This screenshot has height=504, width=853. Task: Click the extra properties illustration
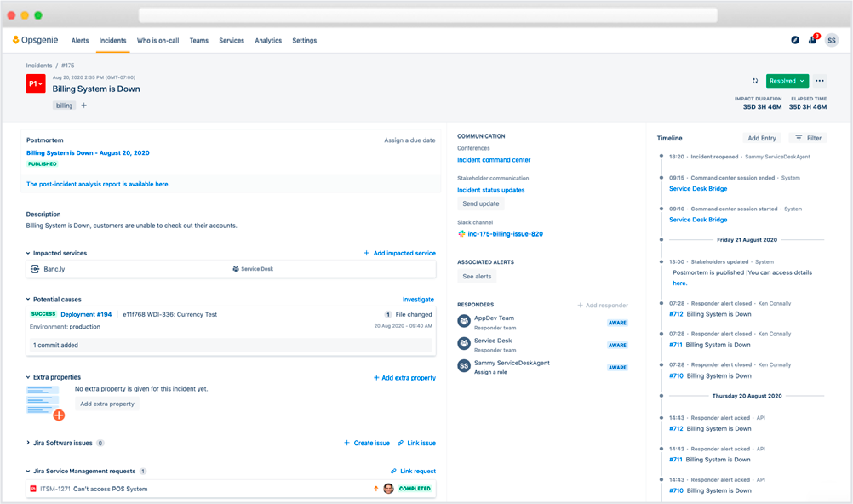click(46, 402)
